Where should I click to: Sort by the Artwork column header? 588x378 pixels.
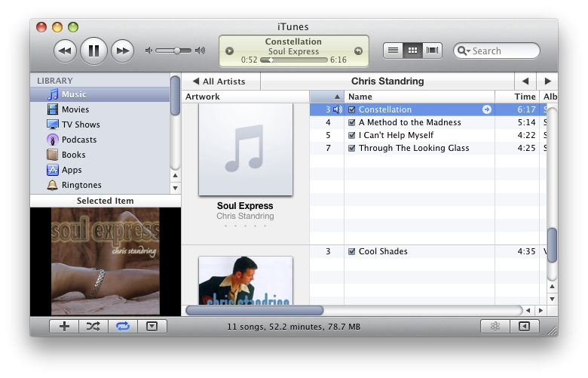point(246,97)
